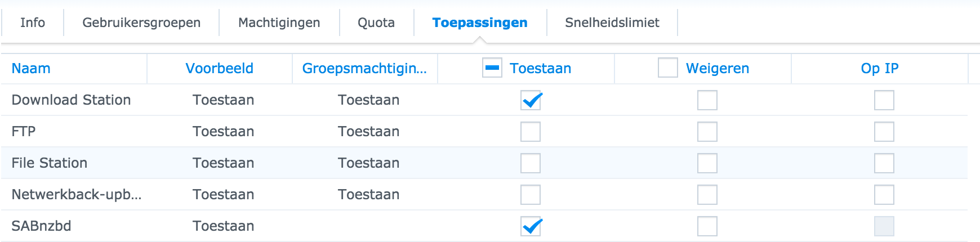
Task: Switch to the Info tab
Action: point(33,23)
